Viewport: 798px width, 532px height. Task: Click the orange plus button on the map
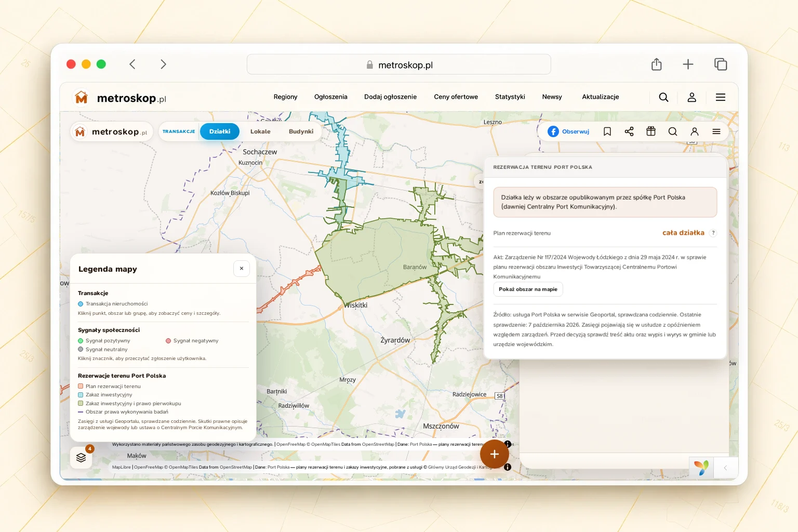click(x=494, y=454)
